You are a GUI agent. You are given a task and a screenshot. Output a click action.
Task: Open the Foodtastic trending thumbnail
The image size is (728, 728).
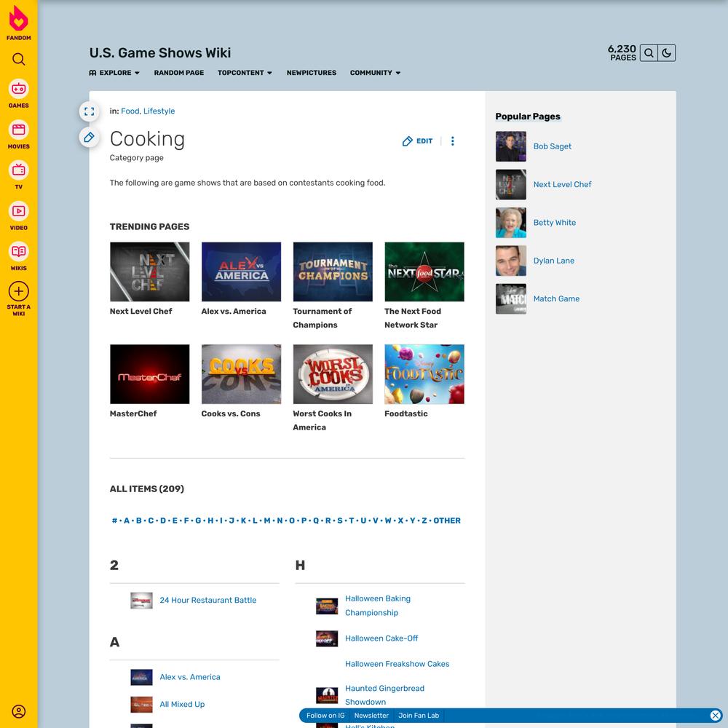(x=424, y=374)
